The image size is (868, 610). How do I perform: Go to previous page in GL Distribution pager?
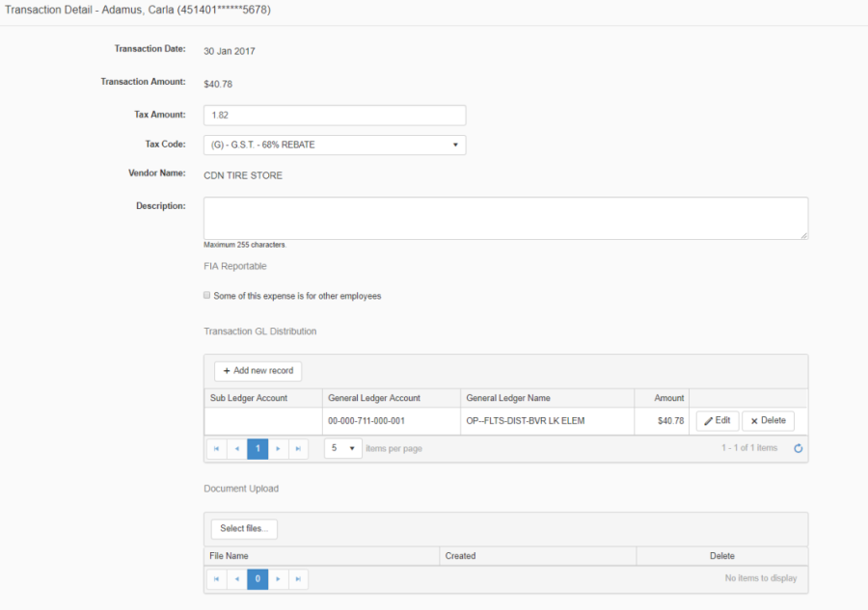pos(236,449)
